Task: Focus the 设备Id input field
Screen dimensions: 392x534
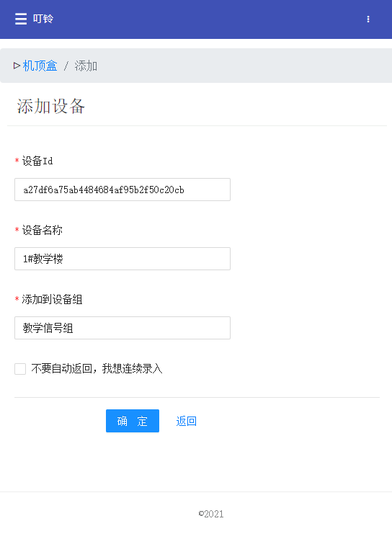Action: (x=122, y=190)
